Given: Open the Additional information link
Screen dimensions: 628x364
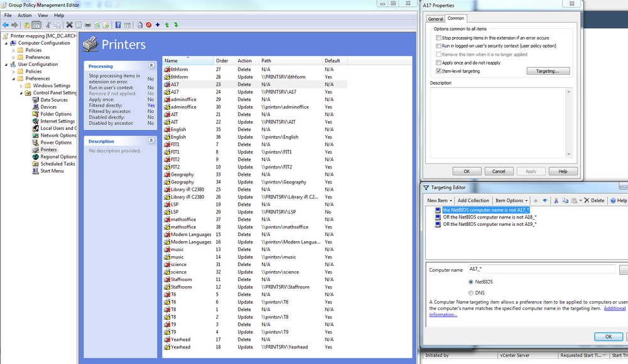Looking at the screenshot, I should 615,308.
